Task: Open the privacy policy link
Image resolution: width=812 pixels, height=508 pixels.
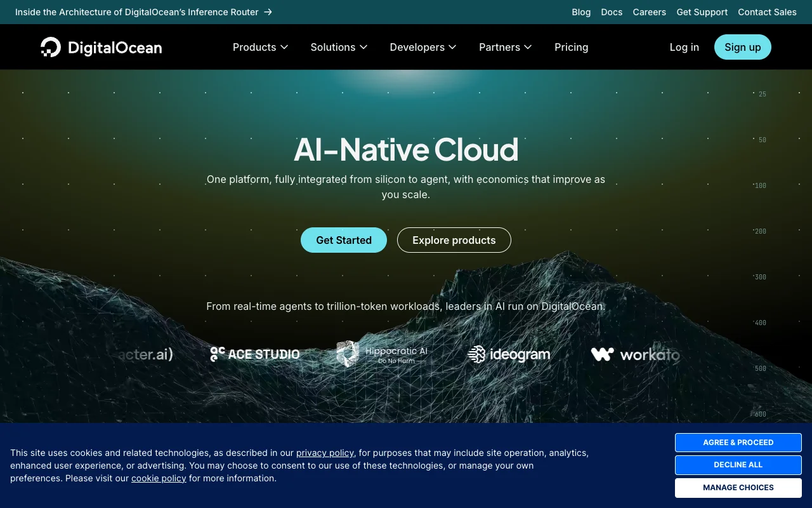Action: click(x=325, y=453)
